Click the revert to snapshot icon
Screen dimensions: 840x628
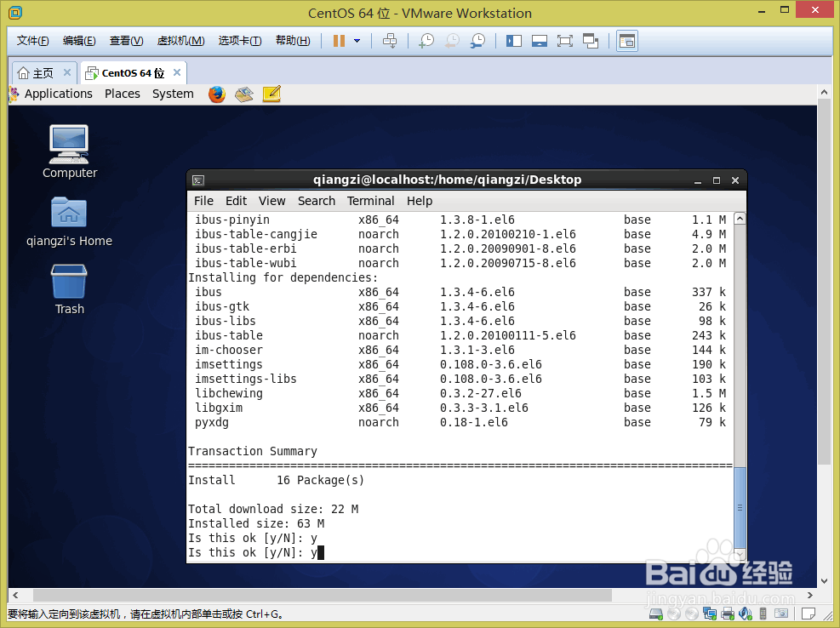click(452, 41)
